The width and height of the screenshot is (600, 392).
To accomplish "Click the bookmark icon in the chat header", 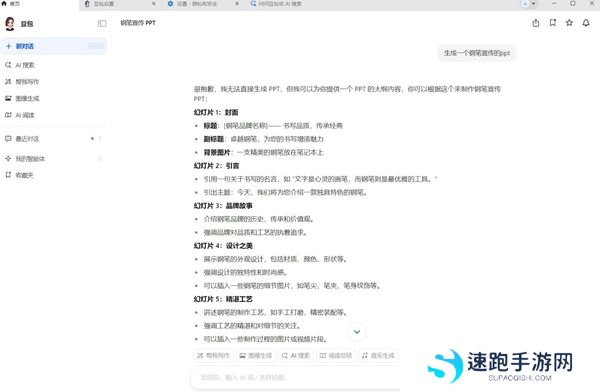I will pos(553,23).
